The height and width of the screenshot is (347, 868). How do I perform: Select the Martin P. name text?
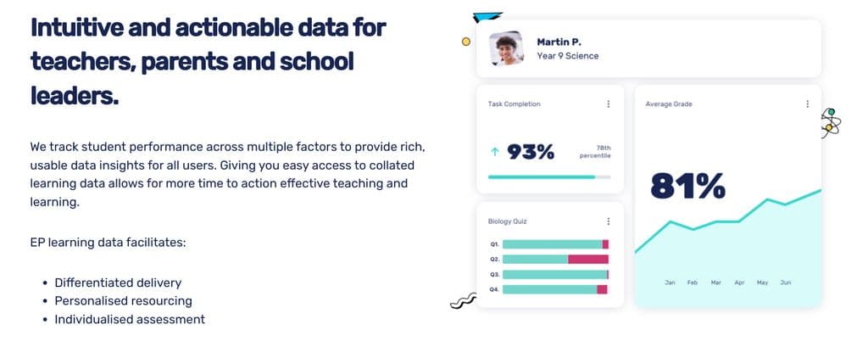pyautogui.click(x=559, y=42)
